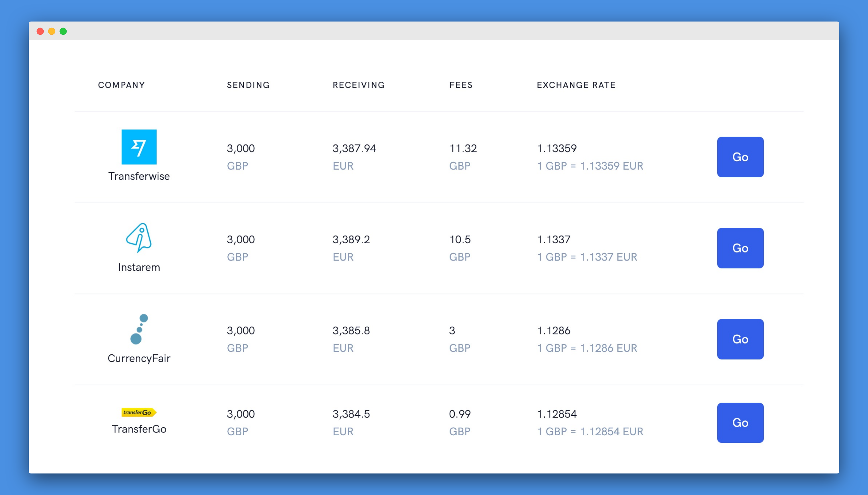Click the Sending column header

pyautogui.click(x=248, y=85)
